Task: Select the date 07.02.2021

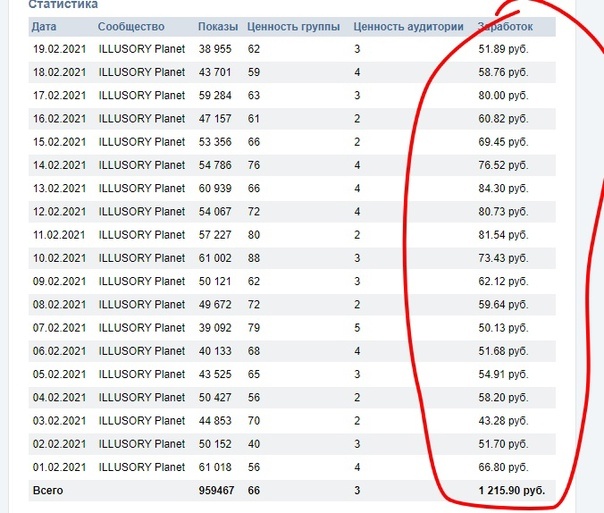Action: [59, 328]
